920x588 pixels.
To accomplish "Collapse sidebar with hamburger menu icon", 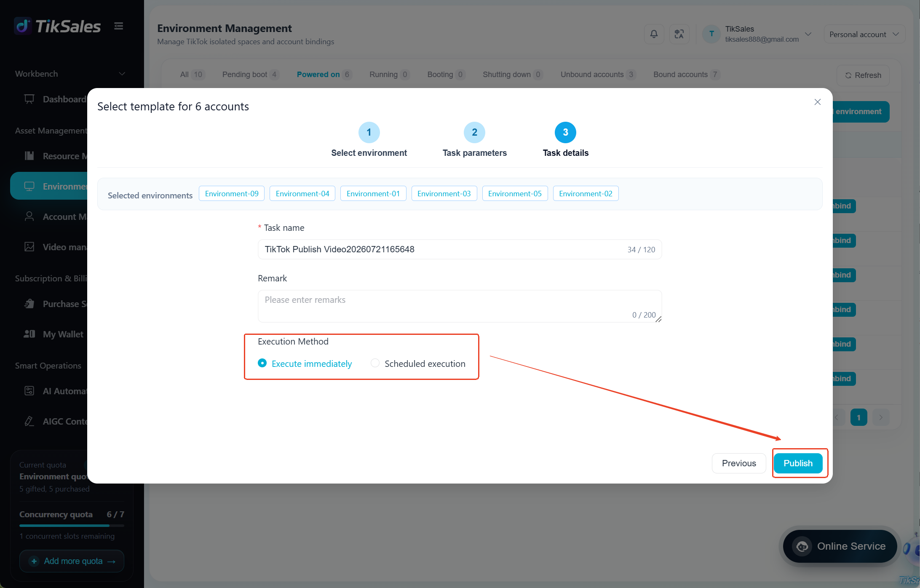I will point(119,26).
